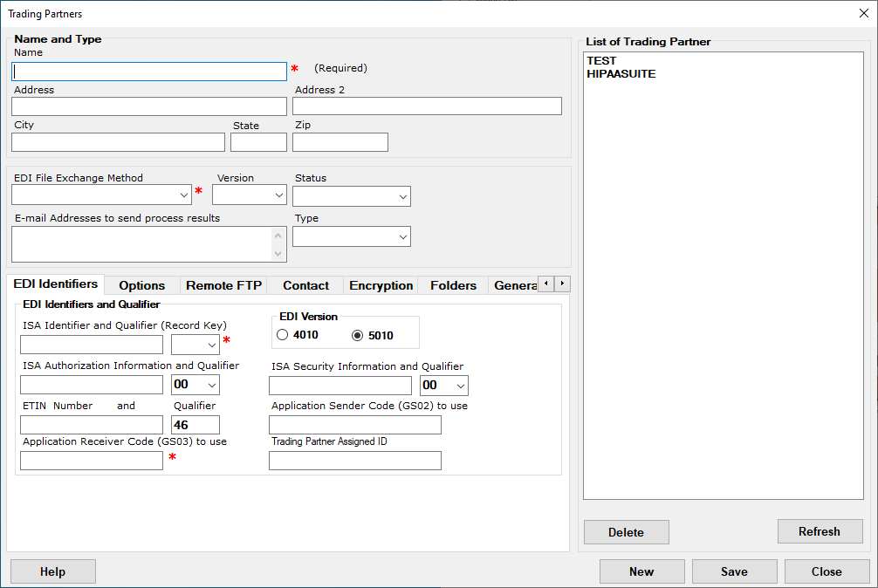Image resolution: width=878 pixels, height=588 pixels.
Task: Click the e-mail box scroll down arrow
Action: click(278, 254)
